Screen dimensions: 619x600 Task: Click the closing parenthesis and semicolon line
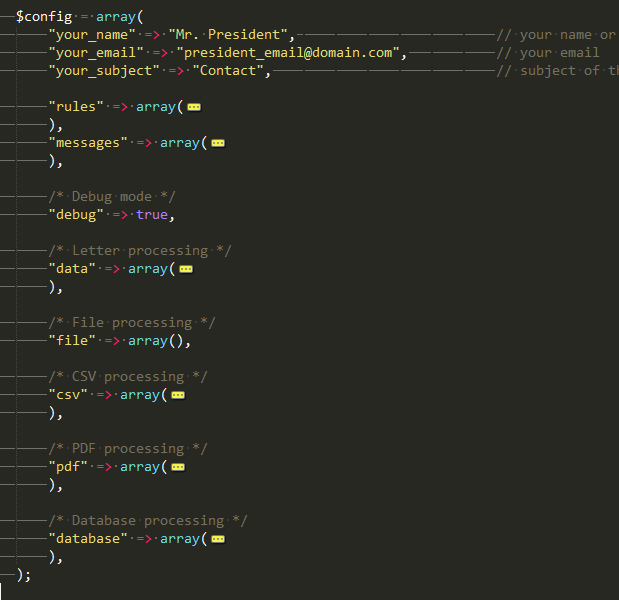[x=24, y=575]
